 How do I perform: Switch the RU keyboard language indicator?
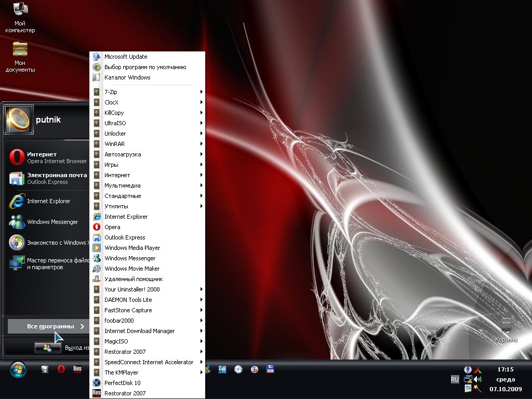pos(455,379)
